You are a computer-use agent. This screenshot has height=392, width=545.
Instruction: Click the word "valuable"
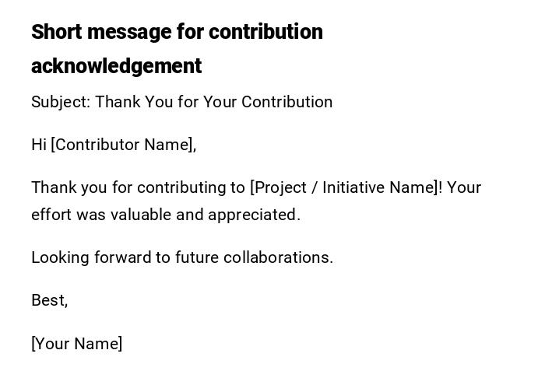coord(140,215)
